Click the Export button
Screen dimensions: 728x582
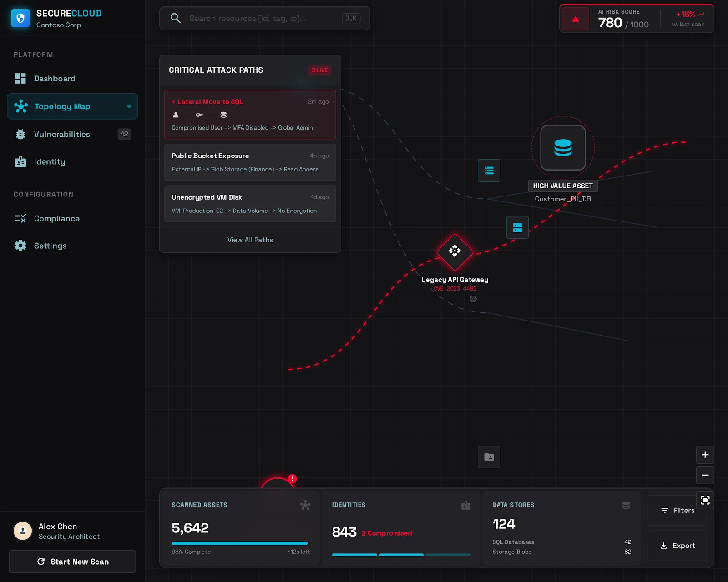[x=677, y=546]
